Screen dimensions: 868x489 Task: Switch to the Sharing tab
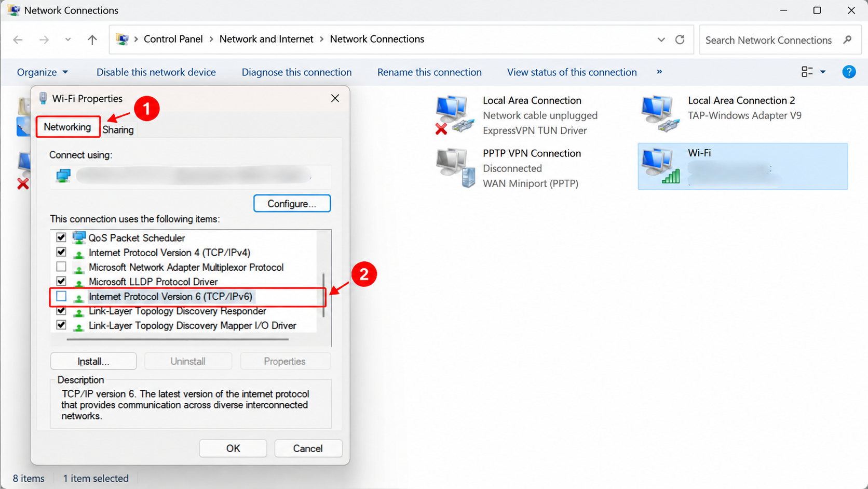click(x=118, y=129)
